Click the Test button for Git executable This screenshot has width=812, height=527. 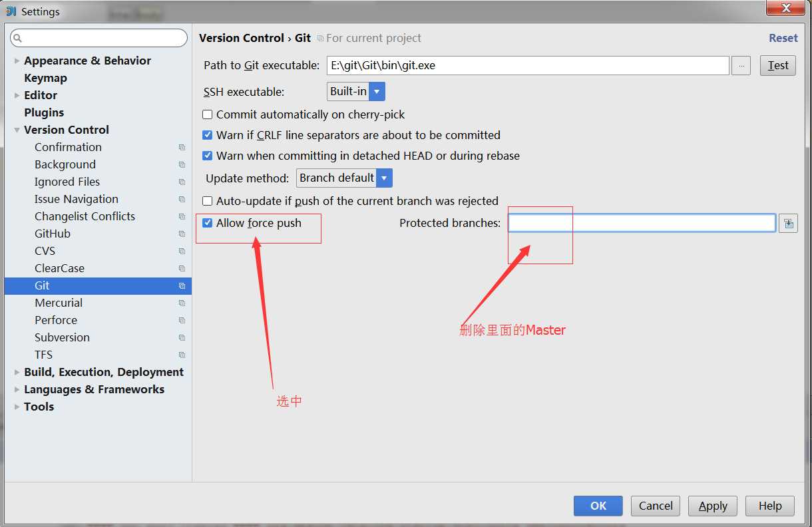point(777,65)
